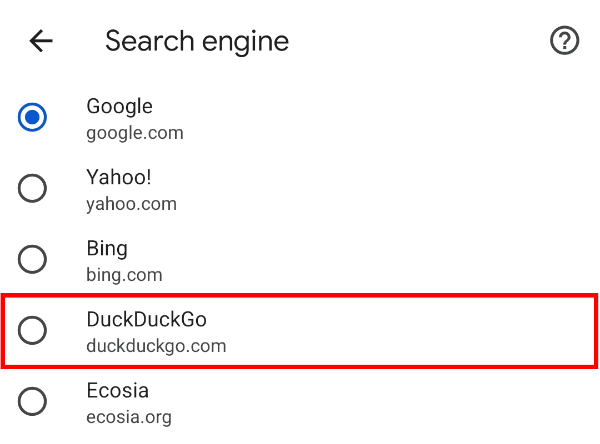Viewport: 600px width, 444px height.
Task: Click empty space right of the Bing row
Action: tap(420, 260)
